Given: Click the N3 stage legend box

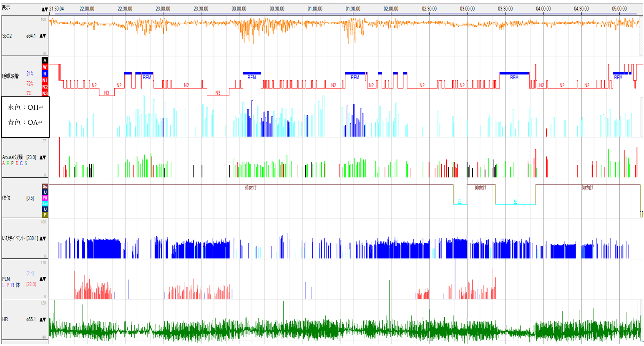Looking at the screenshot, I should click(x=45, y=93).
